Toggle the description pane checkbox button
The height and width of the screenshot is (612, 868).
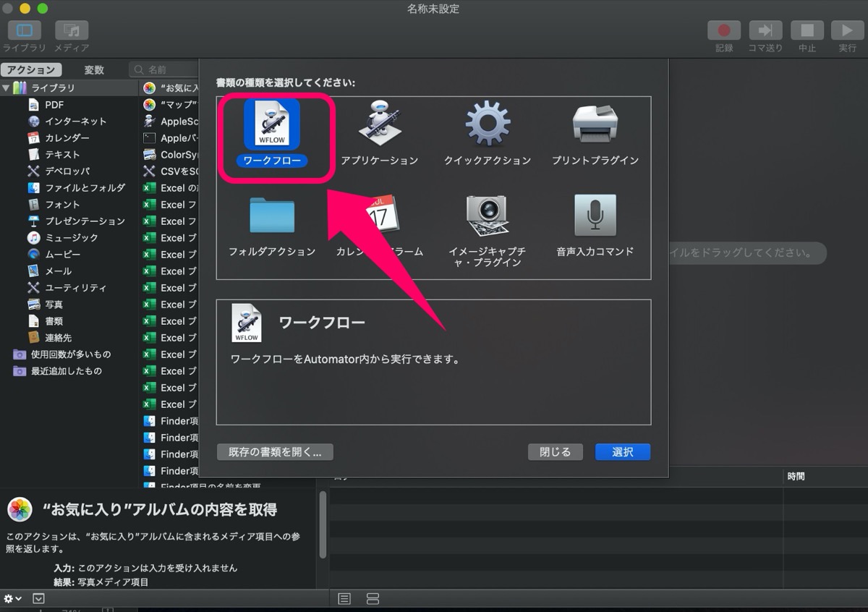coord(39,599)
